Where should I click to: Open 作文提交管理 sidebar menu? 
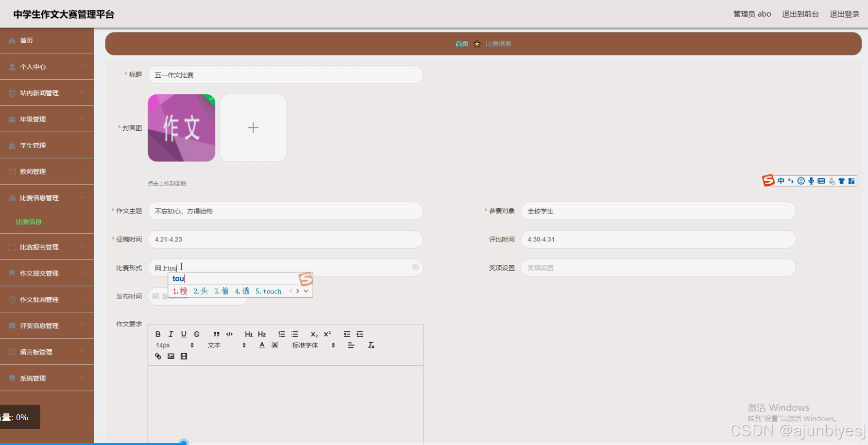(x=47, y=273)
